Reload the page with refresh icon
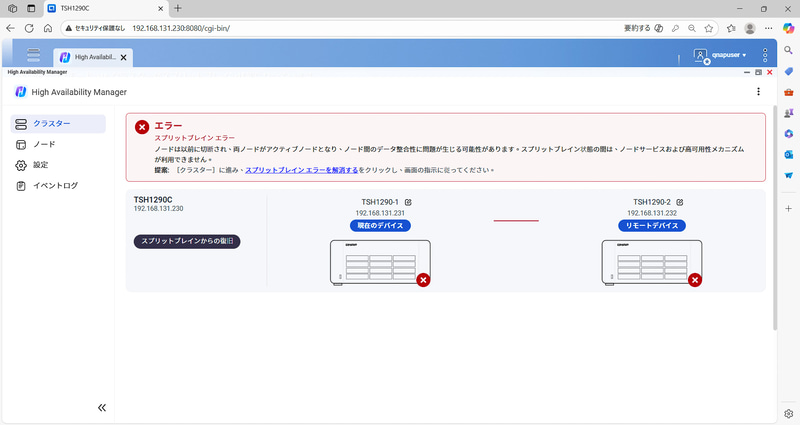Image resolution: width=800 pixels, height=425 pixels. click(x=29, y=28)
